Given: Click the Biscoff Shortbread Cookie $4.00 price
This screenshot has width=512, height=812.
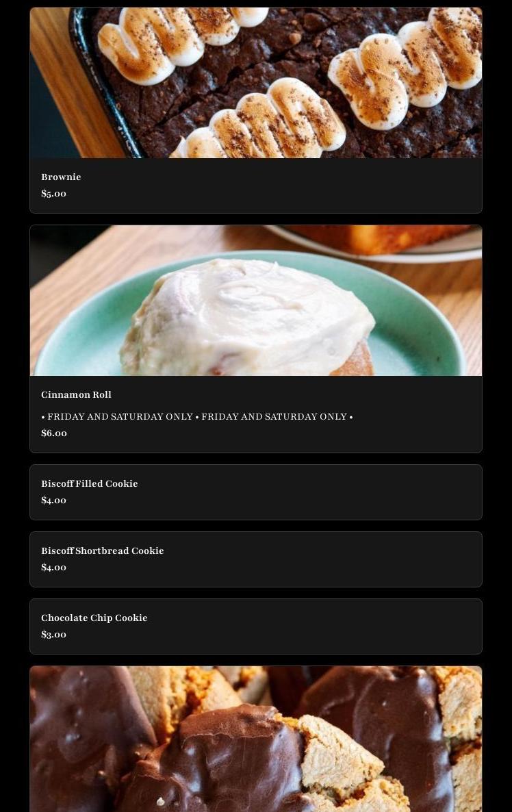Looking at the screenshot, I should click(x=54, y=568).
